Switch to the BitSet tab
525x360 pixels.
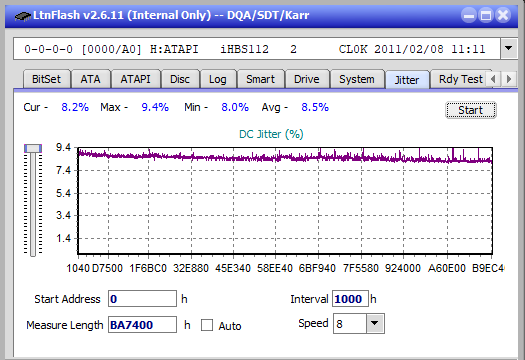(47, 79)
